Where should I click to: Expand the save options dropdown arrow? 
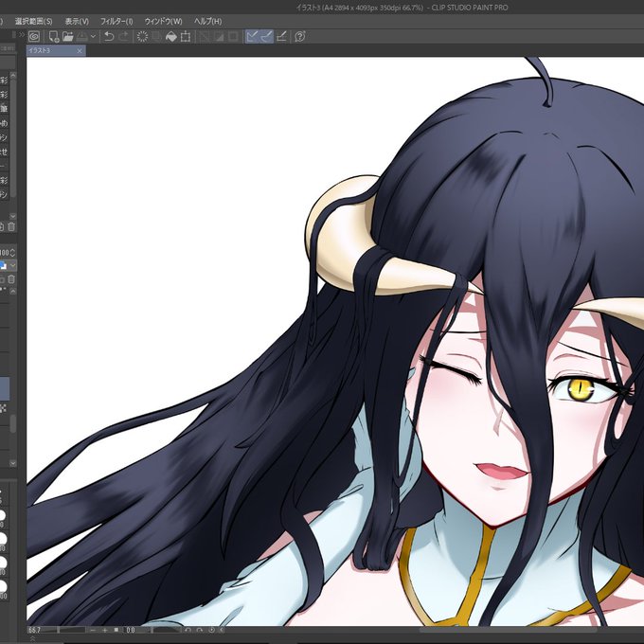coord(93,37)
